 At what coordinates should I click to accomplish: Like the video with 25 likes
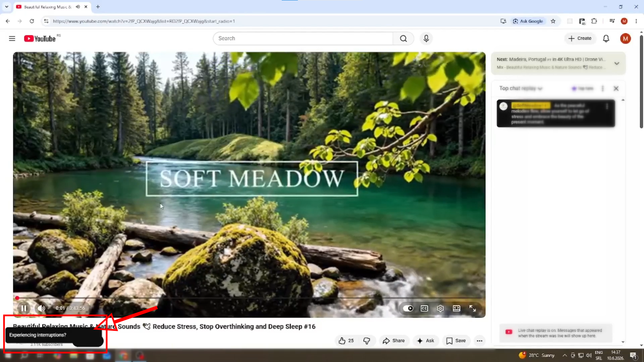coord(346,341)
